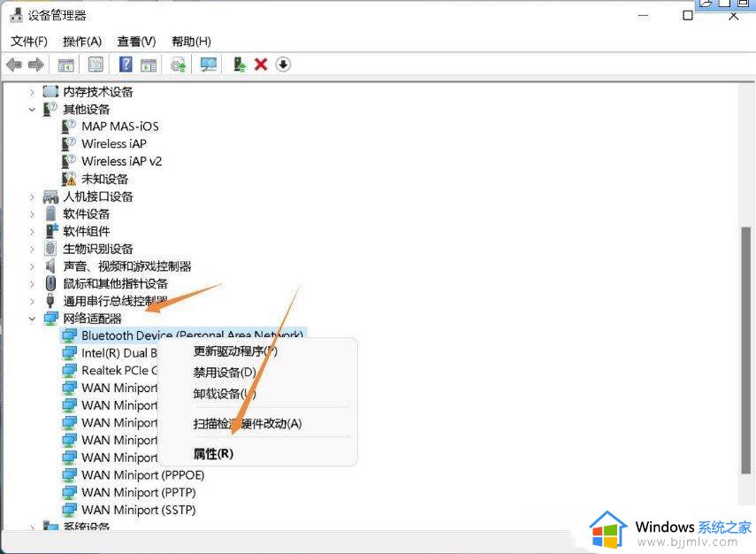
Task: Click the 内存技术设备 category icon
Action: tap(50, 91)
